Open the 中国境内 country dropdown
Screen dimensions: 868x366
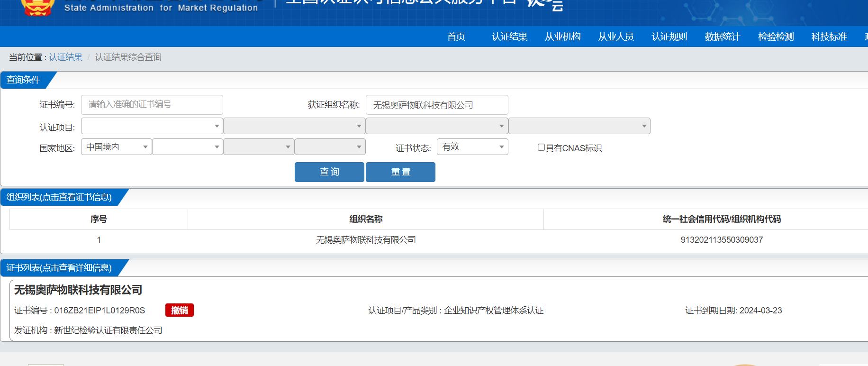click(117, 147)
